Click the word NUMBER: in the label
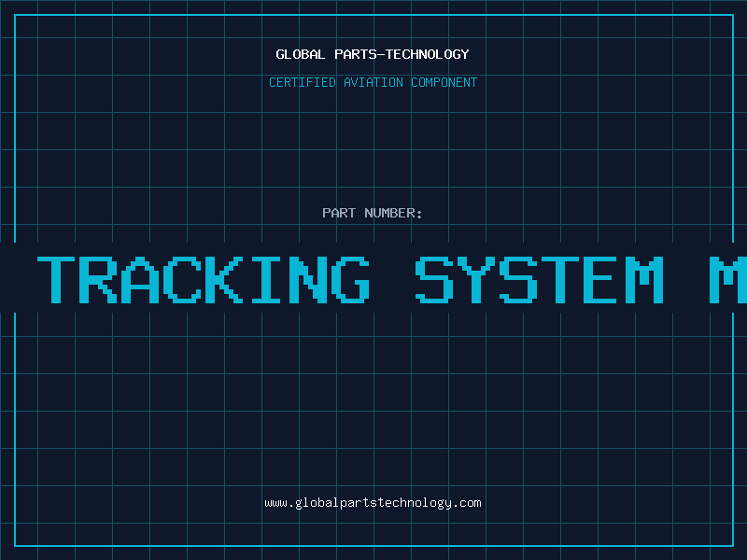Screen dimensions: 747x560 (x=394, y=213)
